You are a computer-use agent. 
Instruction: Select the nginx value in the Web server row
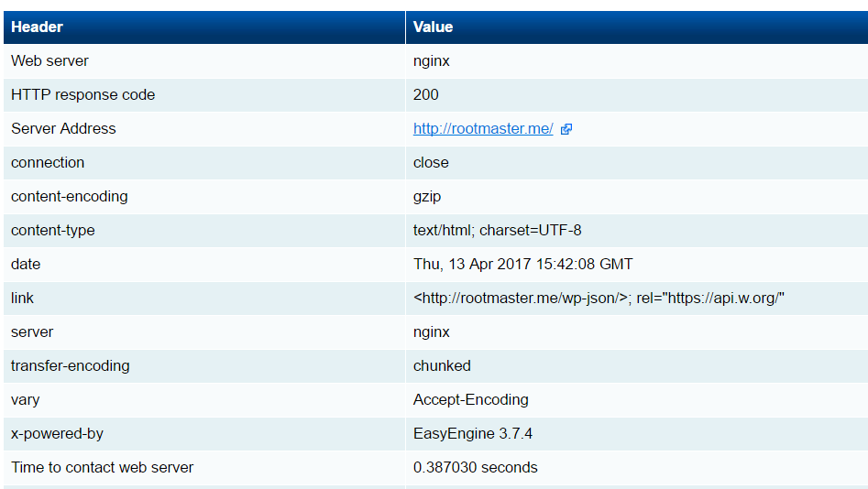431,60
